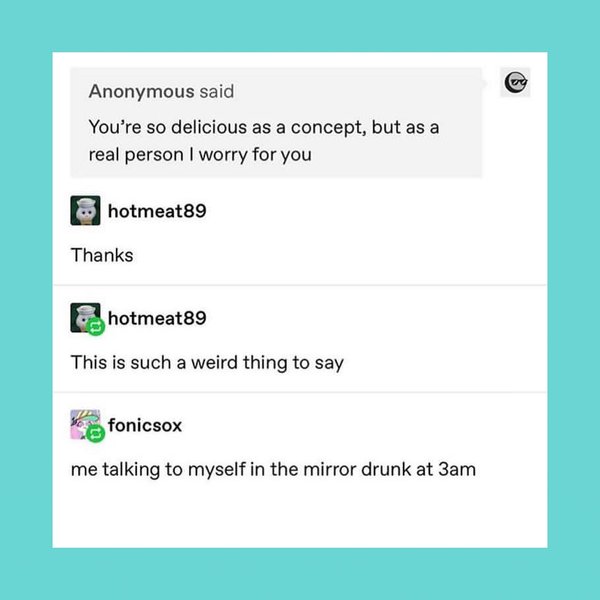Click the divider line above the fonicsox reblog
Viewport: 600px width, 600px height.
pyautogui.click(x=300, y=392)
